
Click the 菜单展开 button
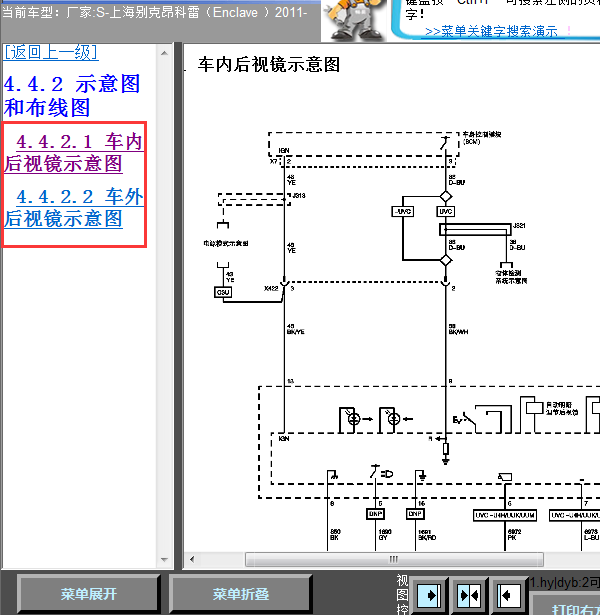[x=89, y=594]
